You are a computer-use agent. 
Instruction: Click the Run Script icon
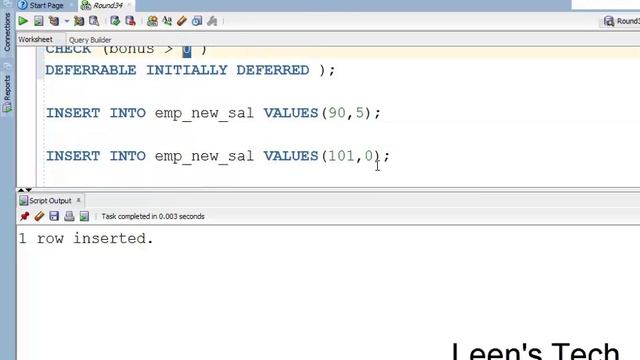click(x=38, y=21)
